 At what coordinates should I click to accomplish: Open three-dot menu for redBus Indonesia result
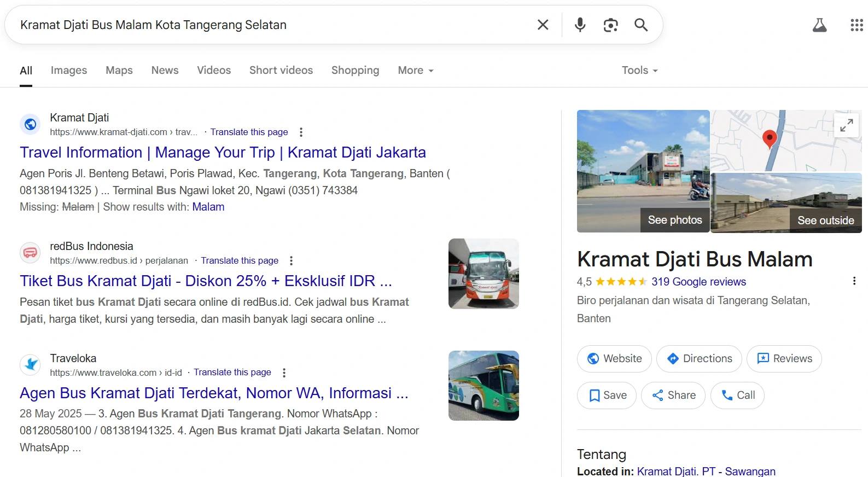click(291, 260)
